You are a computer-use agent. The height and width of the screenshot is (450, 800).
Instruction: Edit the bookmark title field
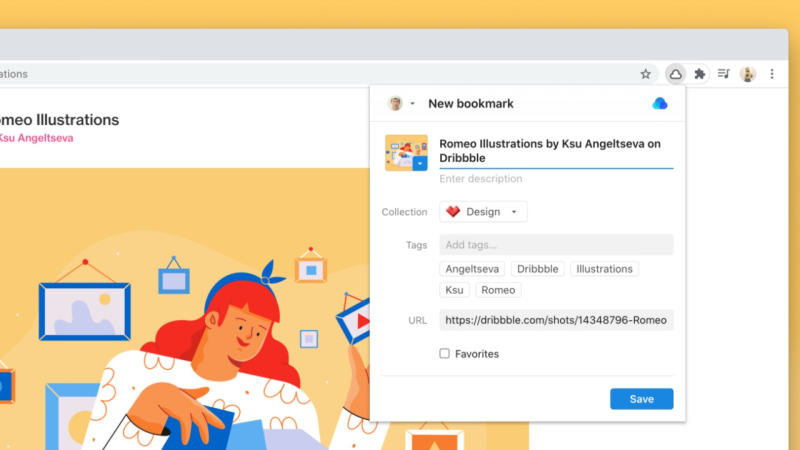coord(556,151)
